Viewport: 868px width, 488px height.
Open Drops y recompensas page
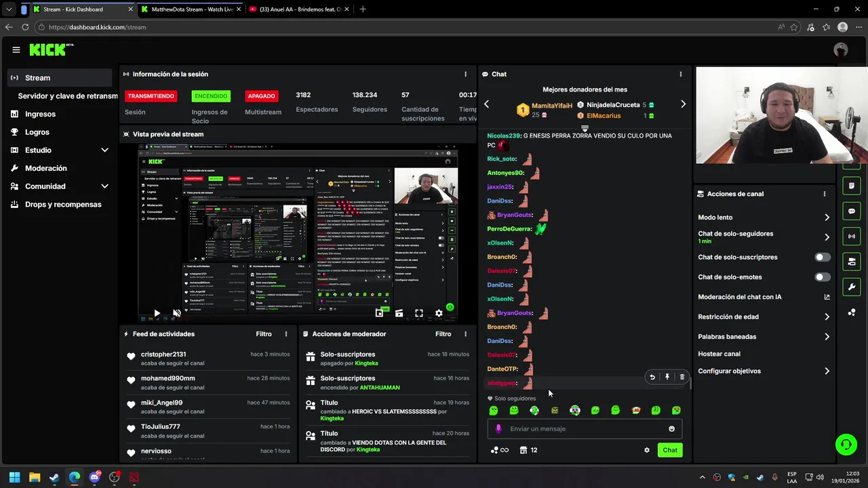pos(63,204)
